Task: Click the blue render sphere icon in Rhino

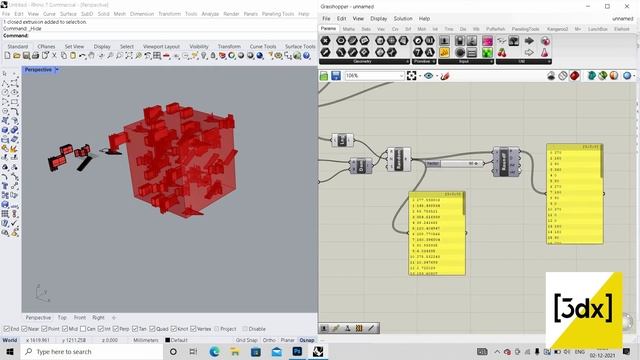Action: 260,56
